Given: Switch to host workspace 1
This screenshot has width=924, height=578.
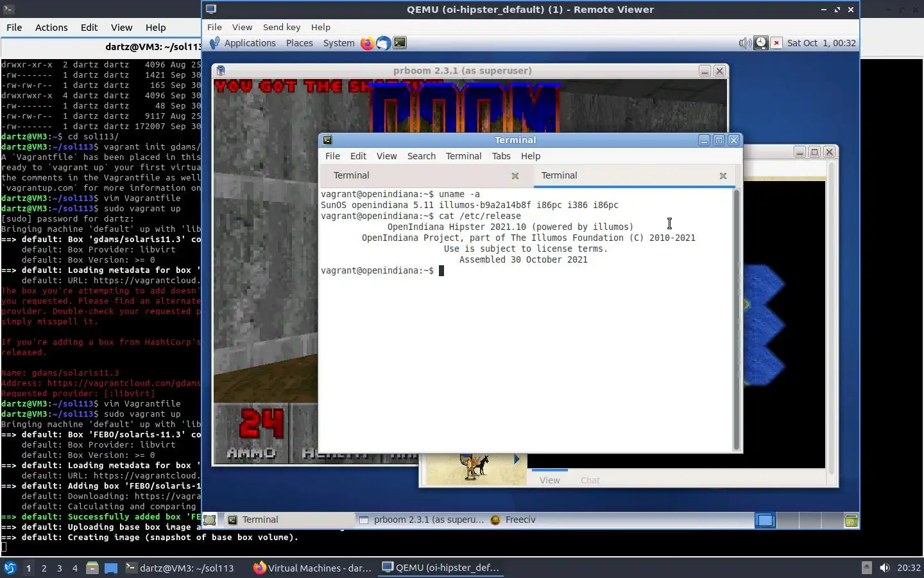Looking at the screenshot, I should click(28, 568).
